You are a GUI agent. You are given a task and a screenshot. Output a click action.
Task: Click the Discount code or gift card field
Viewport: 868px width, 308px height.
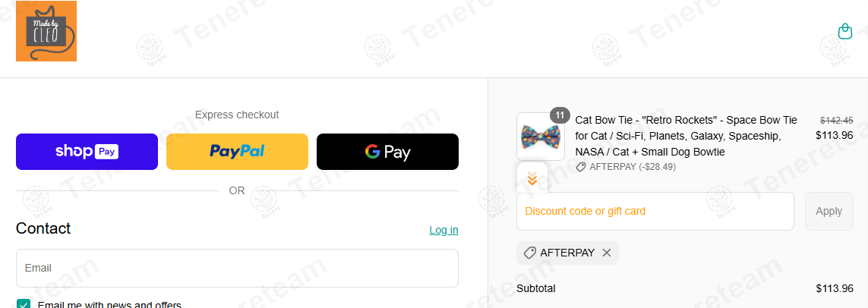click(655, 211)
